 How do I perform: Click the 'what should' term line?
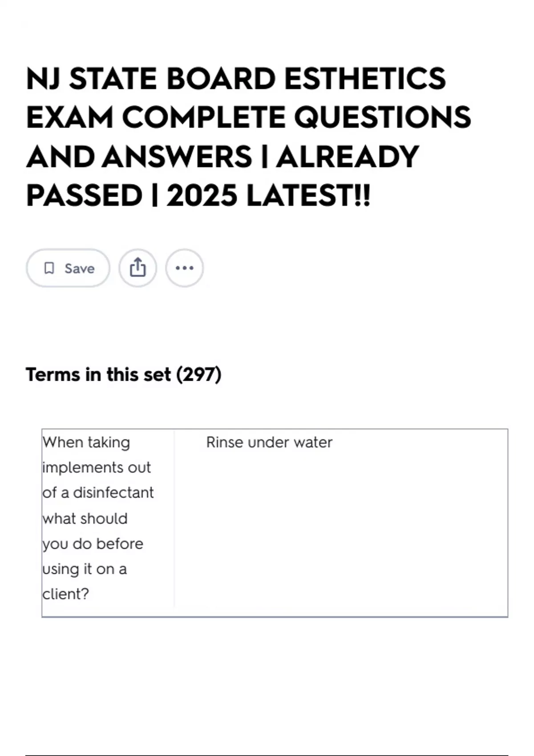(x=85, y=518)
